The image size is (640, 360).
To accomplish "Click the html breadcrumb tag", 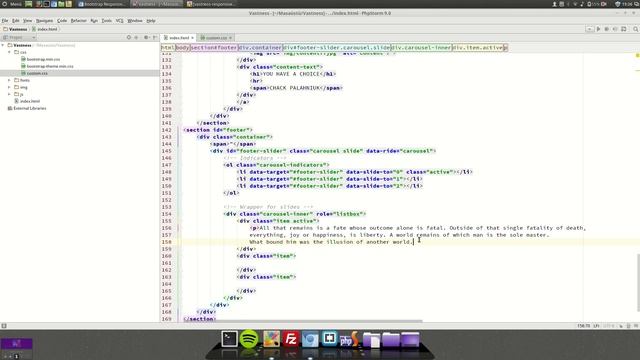I will click(x=168, y=47).
